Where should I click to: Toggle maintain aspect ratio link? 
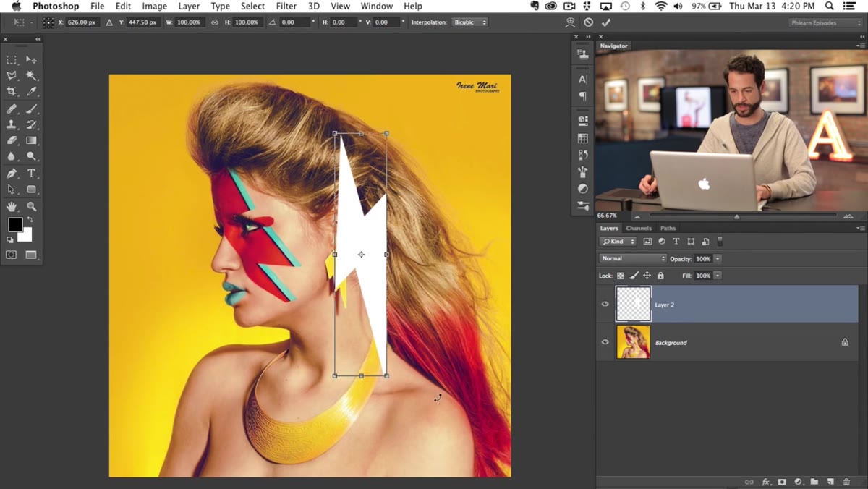point(215,22)
